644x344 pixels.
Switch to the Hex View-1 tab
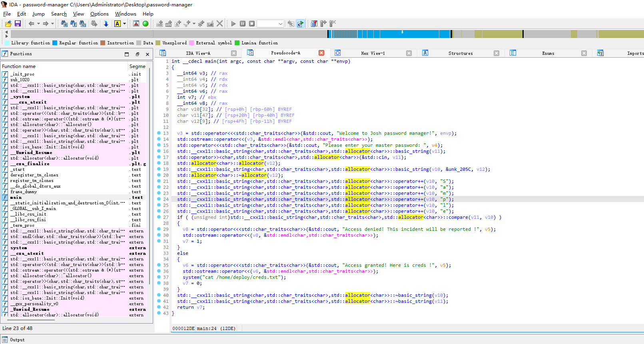tap(373, 53)
